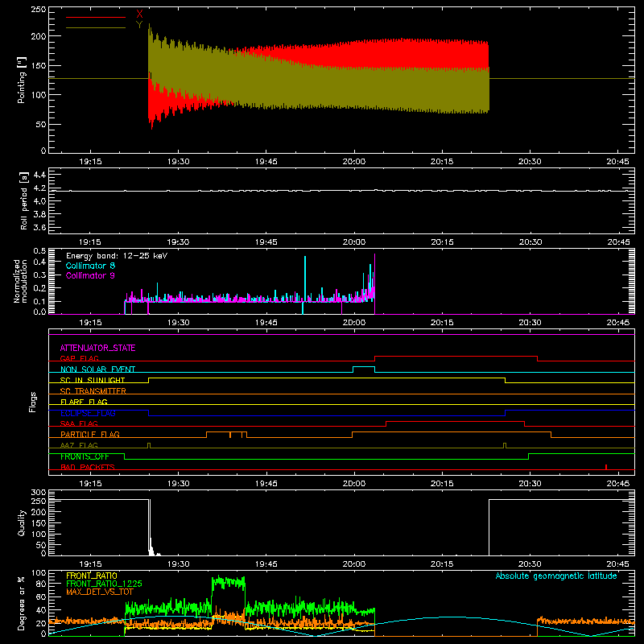Select the PARTICLE_FLAG label
Screen dimensions: 644x644
[90, 434]
